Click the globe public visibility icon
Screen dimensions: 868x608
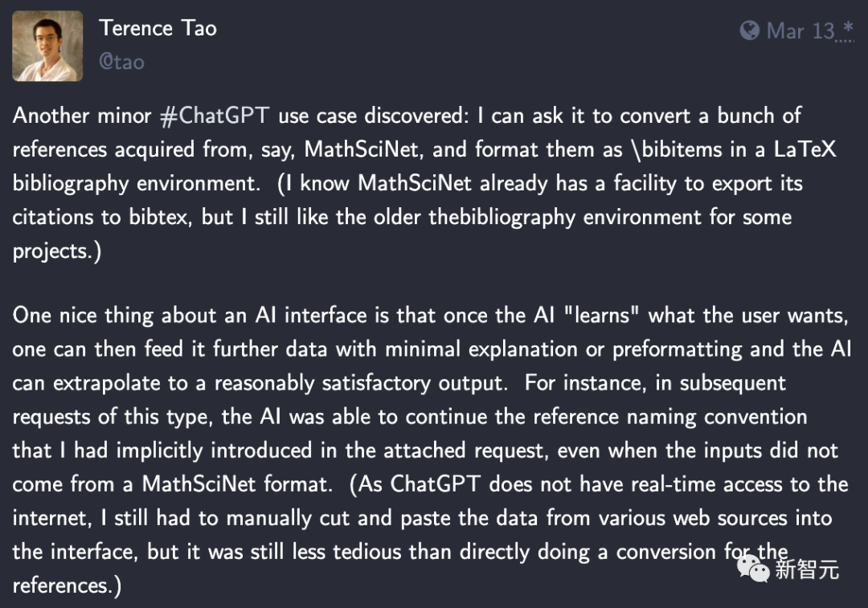point(750,31)
